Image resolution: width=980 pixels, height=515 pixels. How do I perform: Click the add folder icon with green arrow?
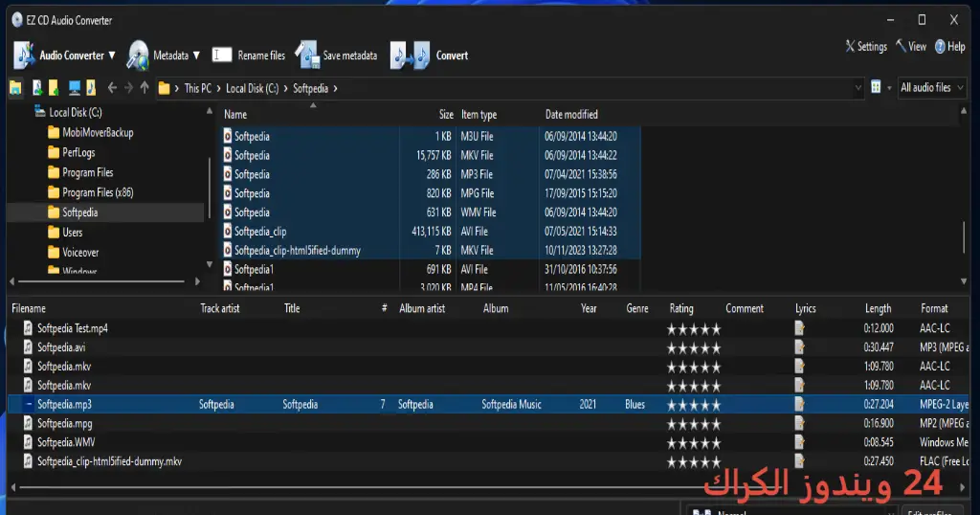[54, 88]
